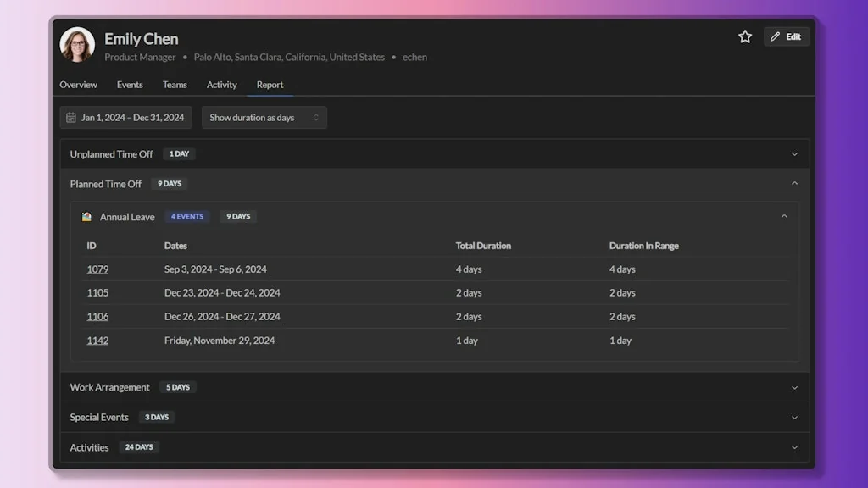Open leave record 1079
The width and height of the screenshot is (868, 488).
click(97, 269)
